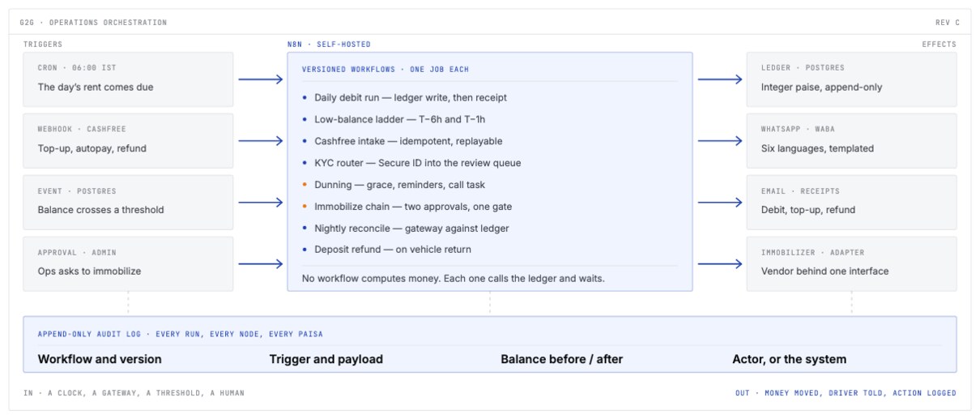
Task: Click the 'EFFECTS' column label
Action: [x=940, y=45]
